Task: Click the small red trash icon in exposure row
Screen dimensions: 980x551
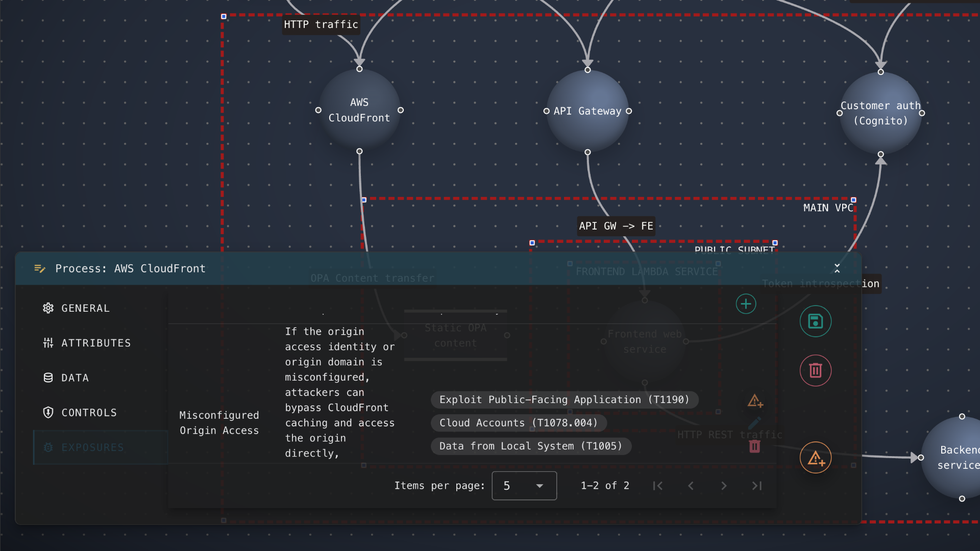Action: point(755,446)
